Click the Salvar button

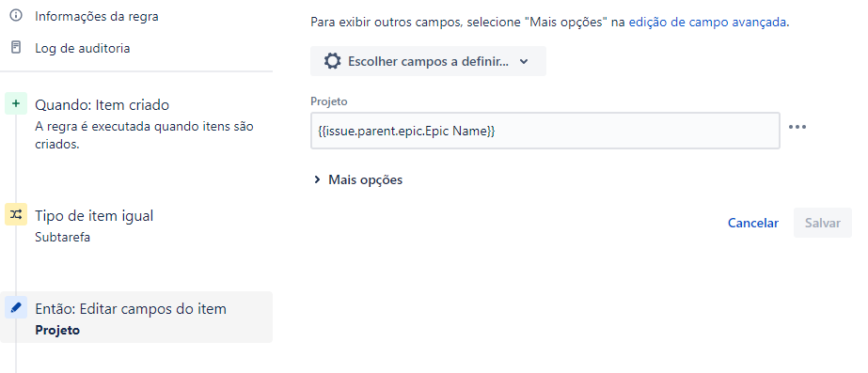823,223
